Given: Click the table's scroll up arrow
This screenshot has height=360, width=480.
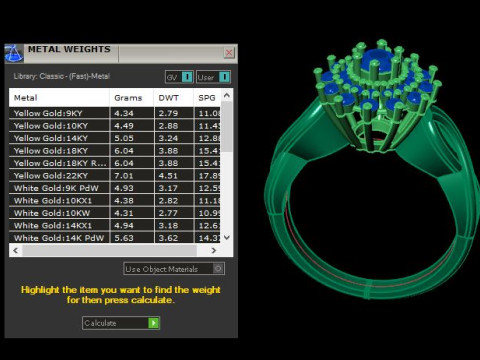Looking at the screenshot, I should 227,95.
